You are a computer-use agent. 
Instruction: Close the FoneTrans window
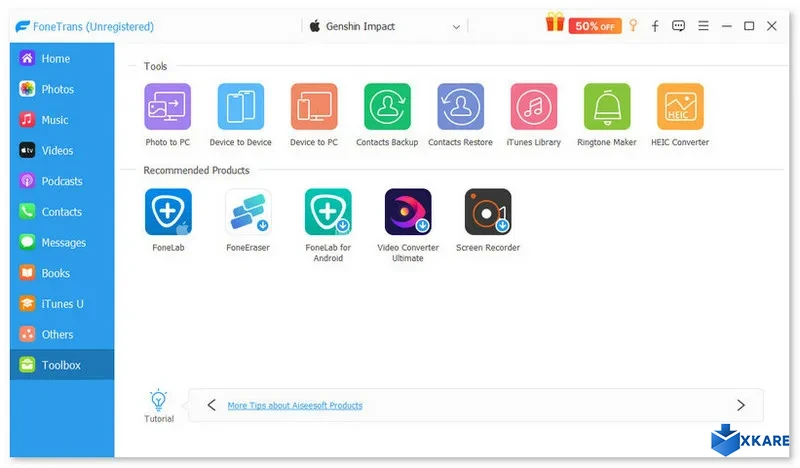[772, 26]
